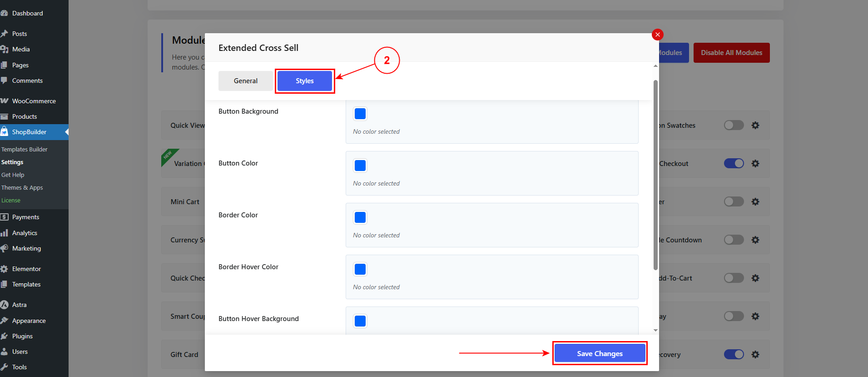Screen dimensions: 868x377
Task: Select the Styles tab
Action: pyautogui.click(x=305, y=81)
